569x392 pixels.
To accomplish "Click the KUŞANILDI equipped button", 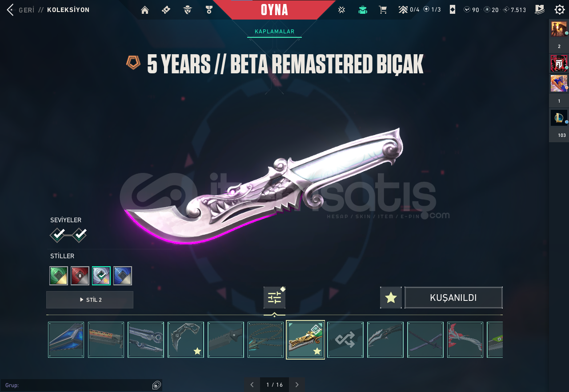I will pos(453,298).
